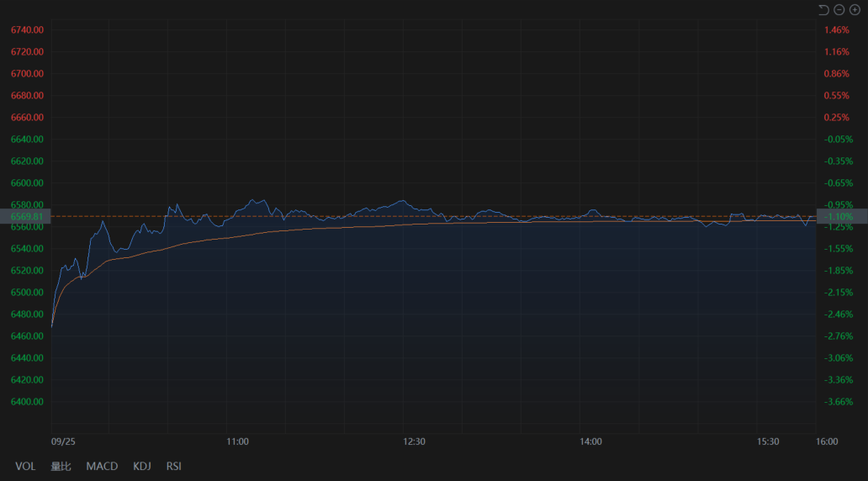Switch to the 量比 indicator
The image size is (868, 481).
61,466
